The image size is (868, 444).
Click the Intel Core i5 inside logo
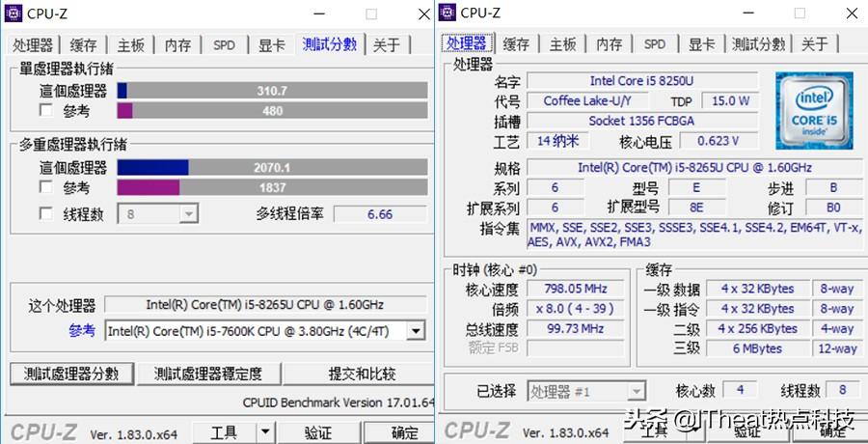pyautogui.click(x=814, y=111)
